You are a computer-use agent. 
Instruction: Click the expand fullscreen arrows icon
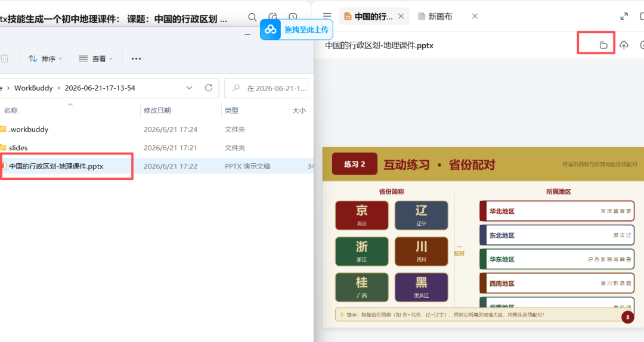624,17
